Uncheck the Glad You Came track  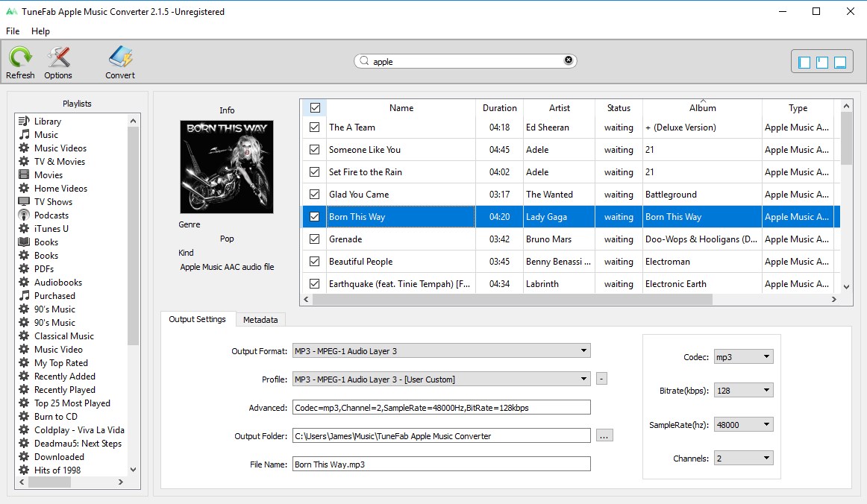(x=315, y=194)
